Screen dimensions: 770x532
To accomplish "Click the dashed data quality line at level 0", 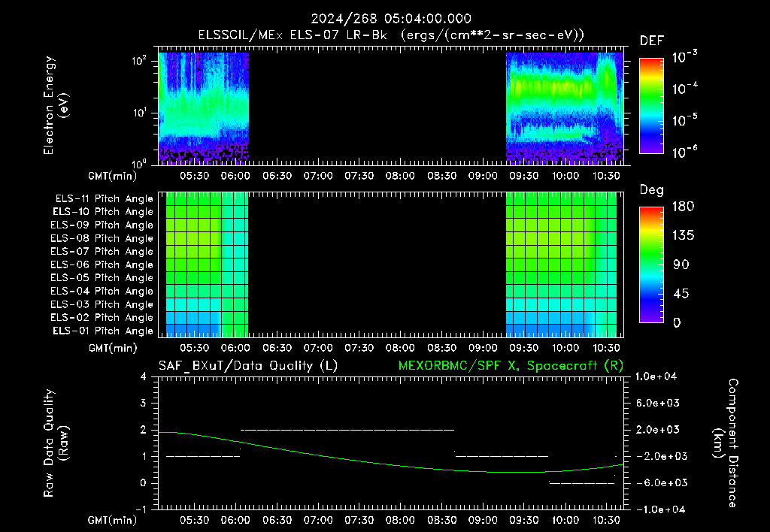I will point(582,483).
